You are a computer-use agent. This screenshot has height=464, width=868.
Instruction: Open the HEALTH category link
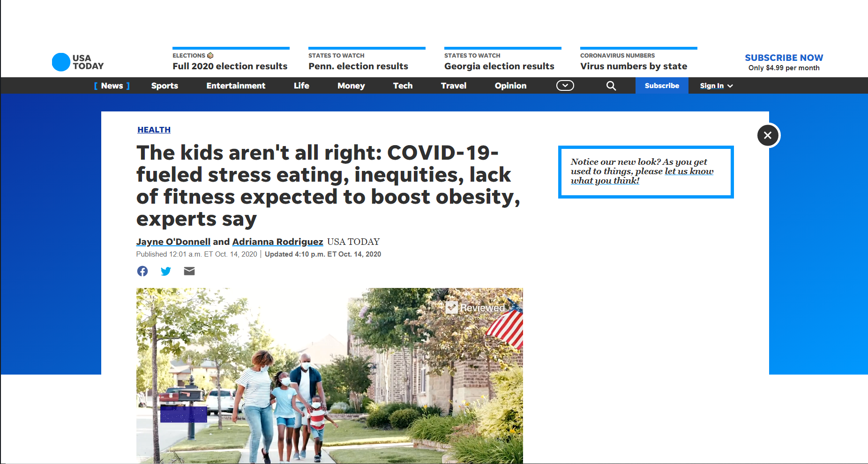(154, 130)
